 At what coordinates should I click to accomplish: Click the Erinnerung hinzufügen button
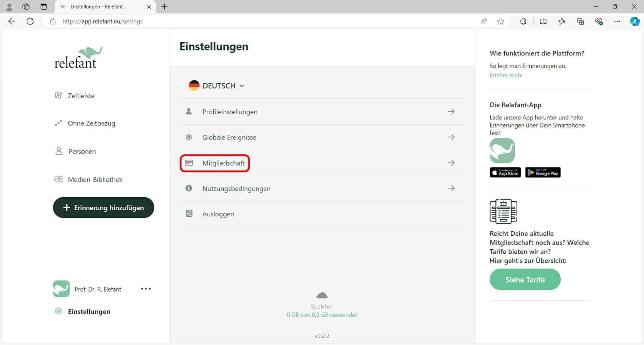(x=103, y=207)
